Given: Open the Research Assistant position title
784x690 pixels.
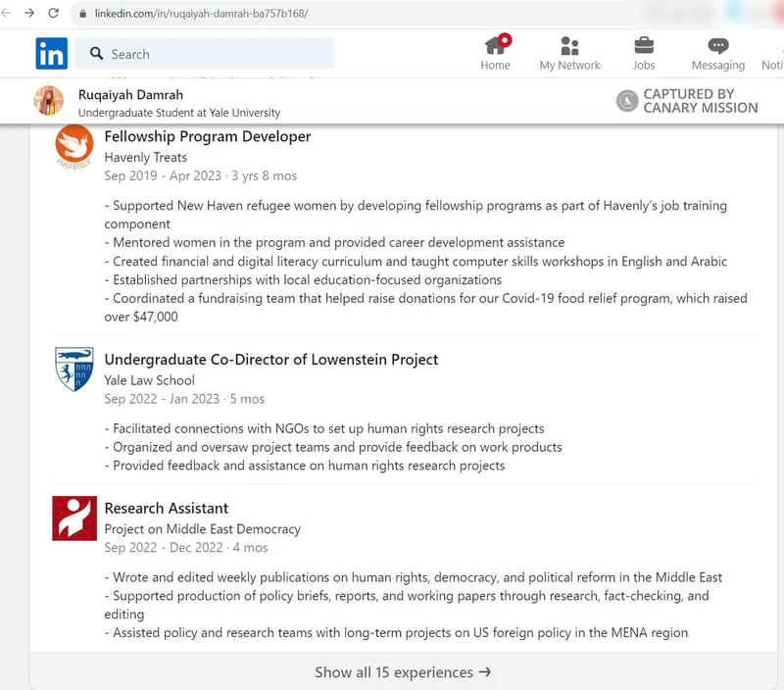Looking at the screenshot, I should click(166, 509).
